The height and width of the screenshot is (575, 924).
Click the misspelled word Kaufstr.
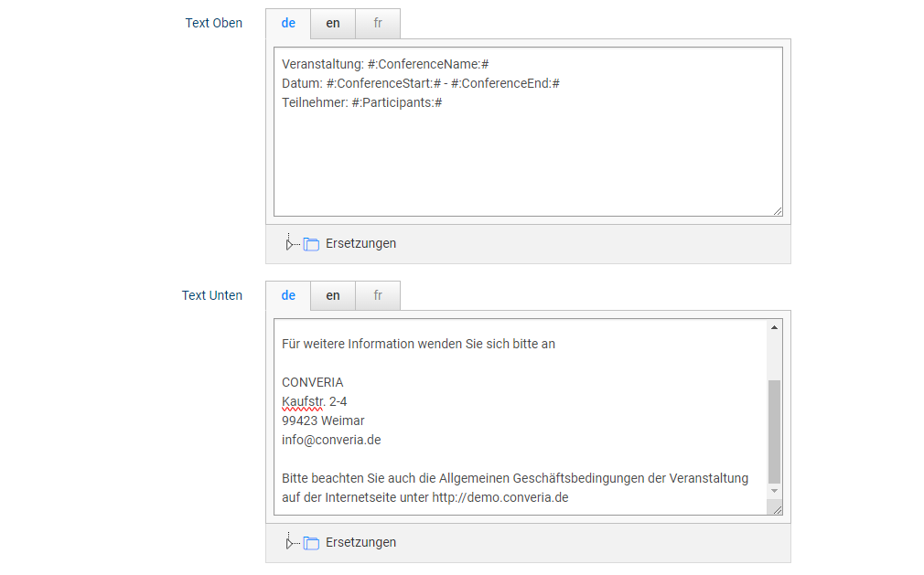click(303, 401)
